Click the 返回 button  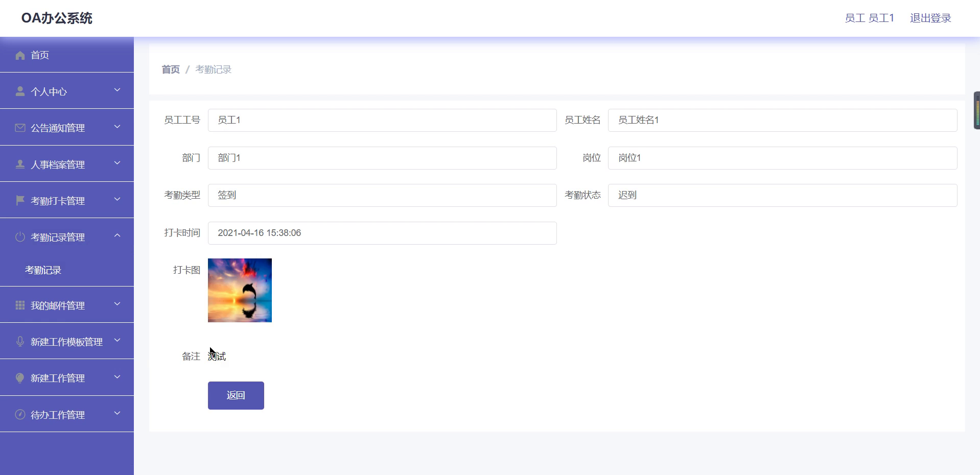pyautogui.click(x=236, y=395)
